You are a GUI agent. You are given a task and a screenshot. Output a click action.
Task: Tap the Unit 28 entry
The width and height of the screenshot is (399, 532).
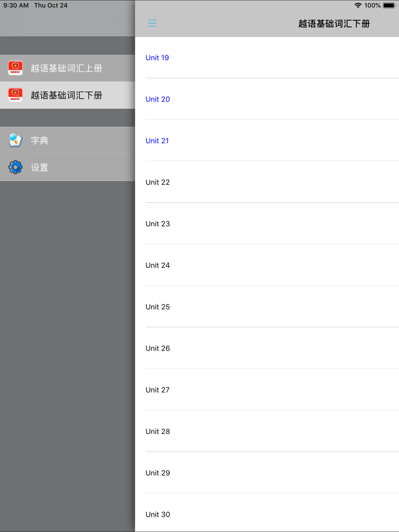click(267, 431)
